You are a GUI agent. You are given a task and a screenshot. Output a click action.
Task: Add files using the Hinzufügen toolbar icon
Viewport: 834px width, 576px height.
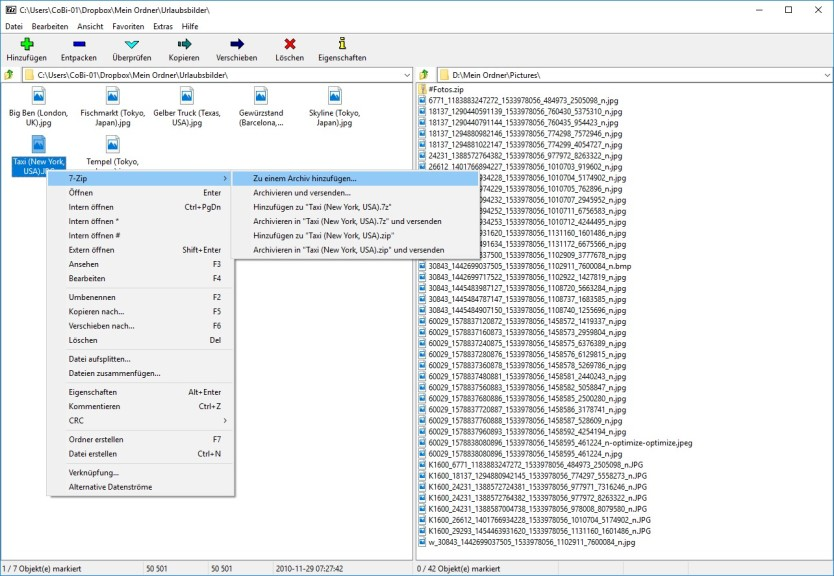point(25,46)
